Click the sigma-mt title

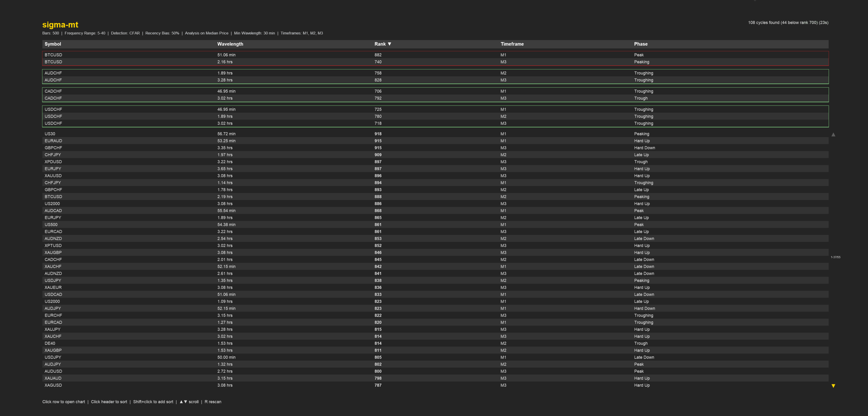[x=60, y=25]
